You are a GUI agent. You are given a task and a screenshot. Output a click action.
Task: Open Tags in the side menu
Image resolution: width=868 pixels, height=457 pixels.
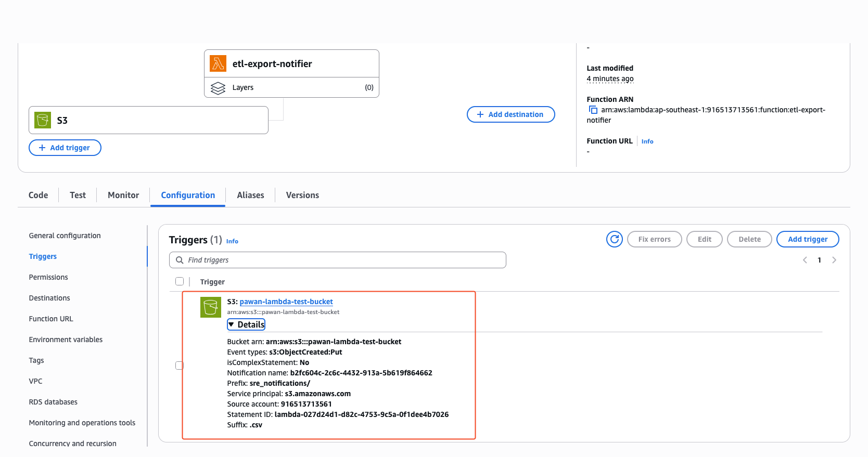point(36,360)
